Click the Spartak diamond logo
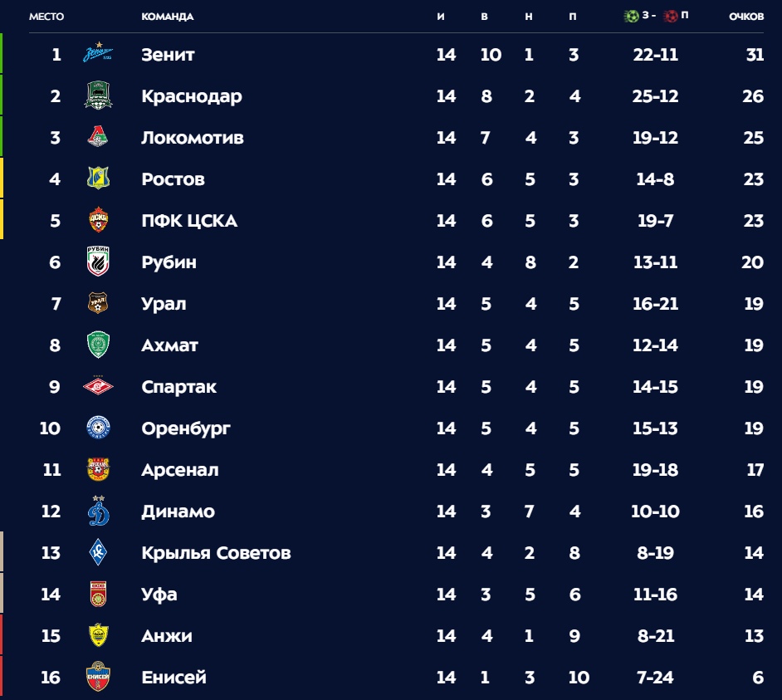 (98, 387)
